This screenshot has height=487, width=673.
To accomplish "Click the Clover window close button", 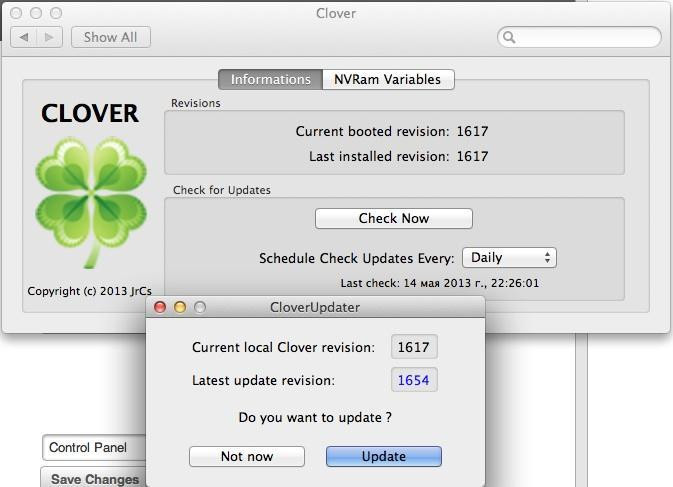I will [16, 13].
